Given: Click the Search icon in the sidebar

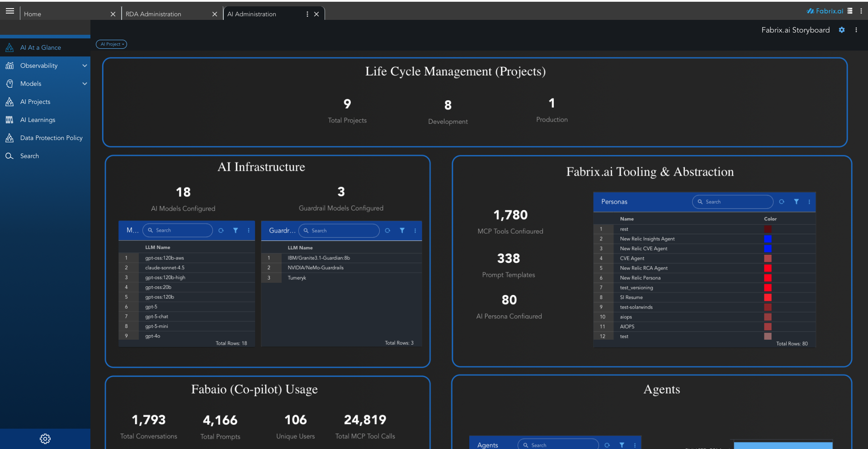Looking at the screenshot, I should pos(9,156).
